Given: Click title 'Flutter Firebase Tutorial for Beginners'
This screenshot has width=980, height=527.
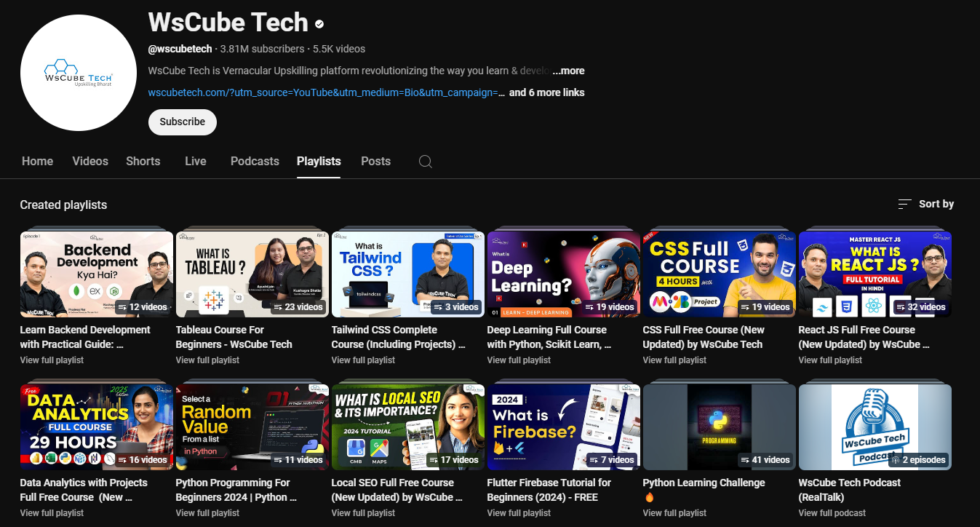Looking at the screenshot, I should pos(549,490).
